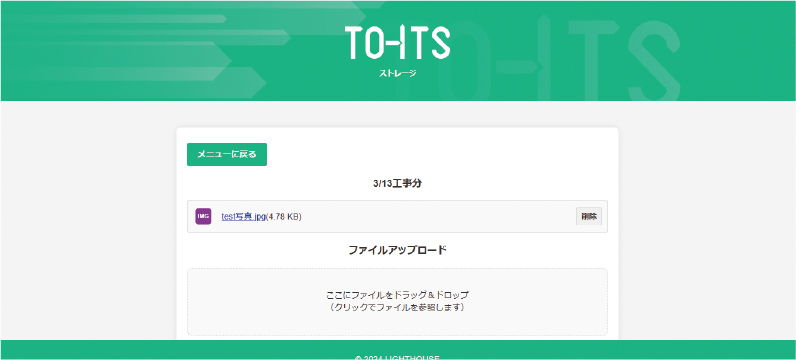Click empty area of test写真.jpg row
The width and height of the screenshot is (796, 360).
click(437, 216)
